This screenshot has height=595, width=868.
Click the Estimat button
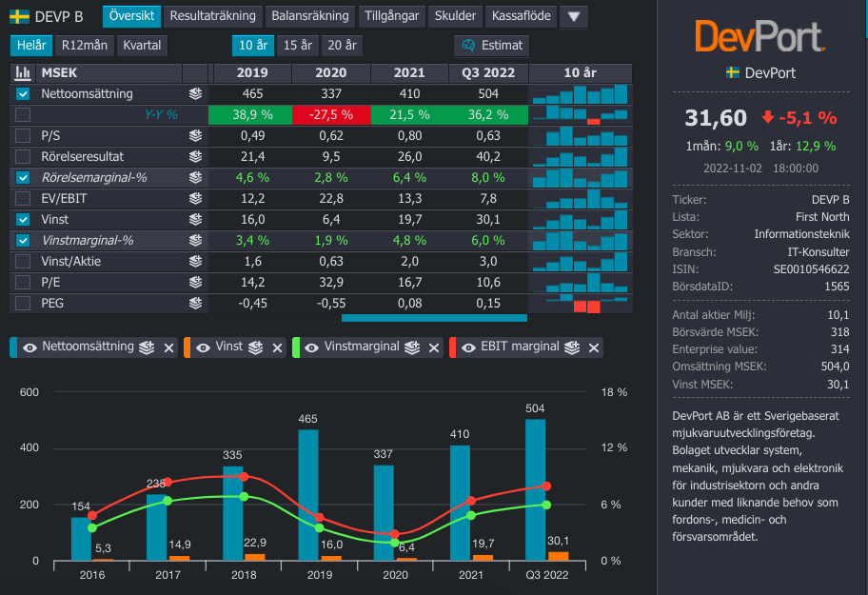(492, 45)
